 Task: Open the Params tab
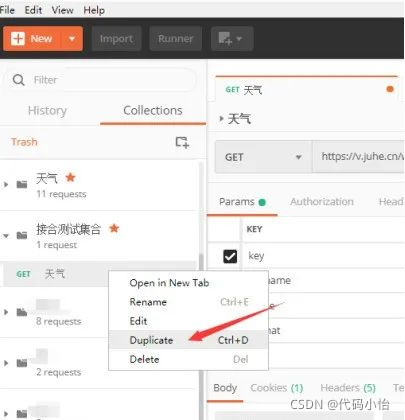click(242, 202)
